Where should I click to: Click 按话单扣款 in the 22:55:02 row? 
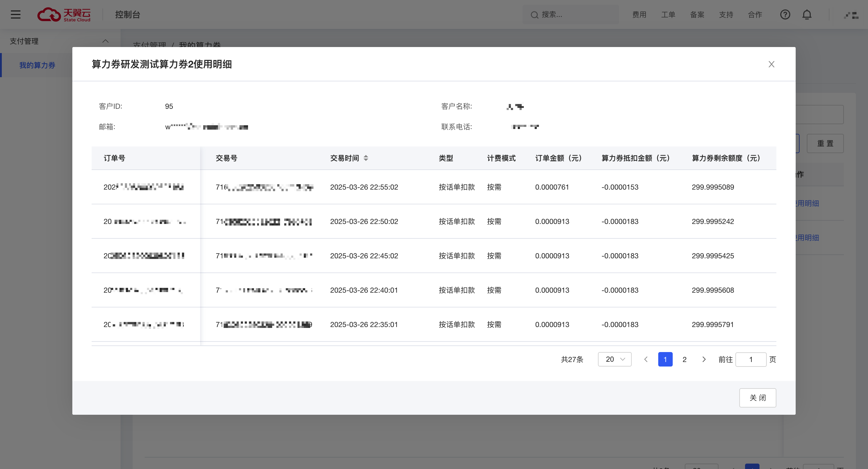pos(457,187)
